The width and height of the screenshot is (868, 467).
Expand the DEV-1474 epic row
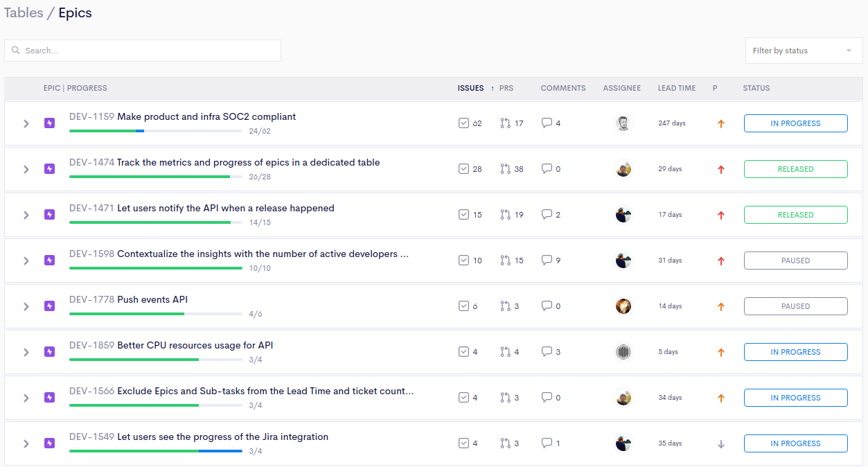click(x=26, y=169)
